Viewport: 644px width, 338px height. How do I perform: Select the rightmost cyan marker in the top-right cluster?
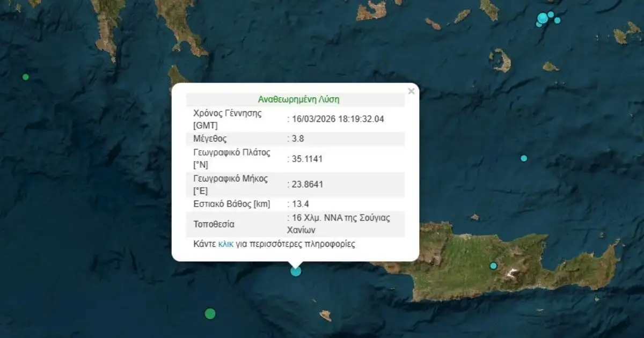click(x=558, y=20)
